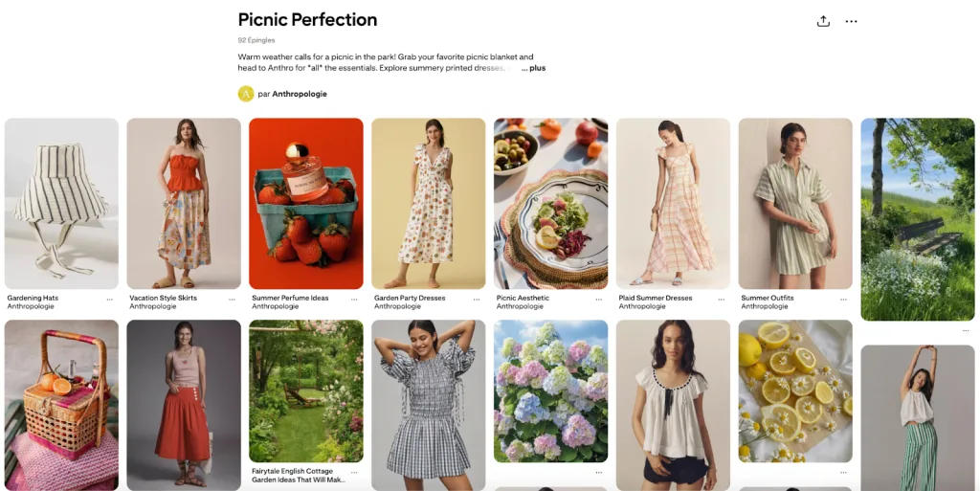The height and width of the screenshot is (491, 980).
Task: Open the Gardening Hats pin title
Action: (33, 298)
